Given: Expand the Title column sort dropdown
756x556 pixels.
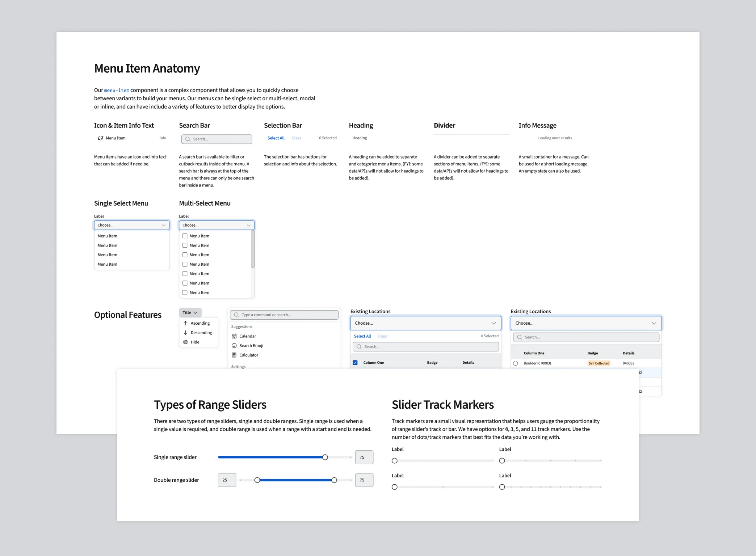Looking at the screenshot, I should [x=190, y=312].
